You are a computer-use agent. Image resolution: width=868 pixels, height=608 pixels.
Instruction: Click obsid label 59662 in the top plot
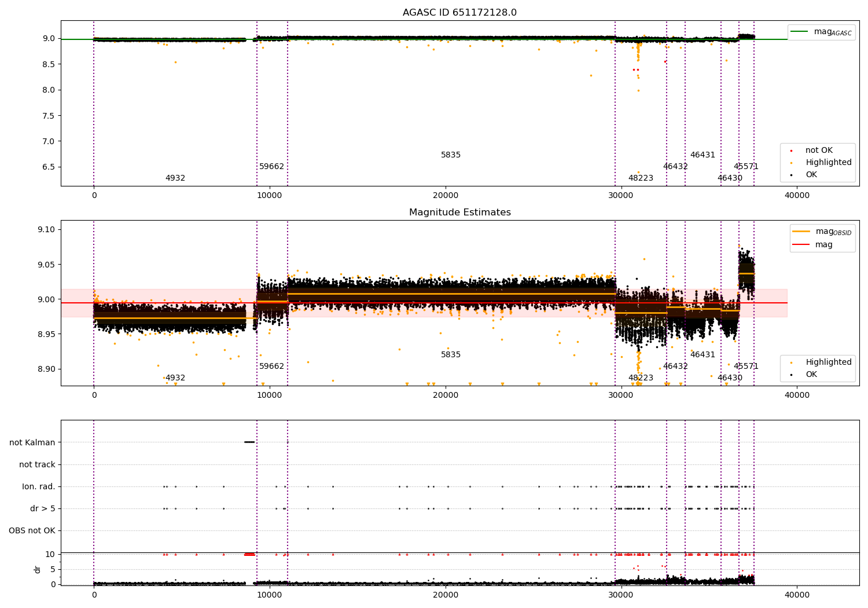click(271, 167)
